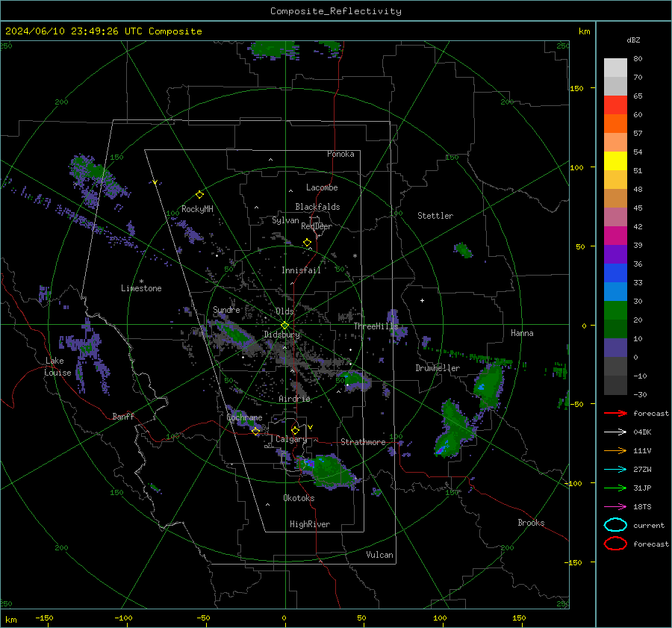Click the white 04DK arrow in legend
Viewport: 672px width, 628px height.
tap(615, 432)
